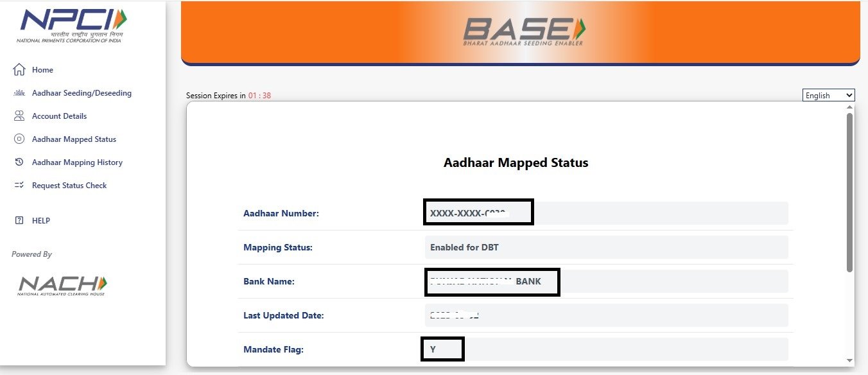Click the panel's vertical scrollbar thumb
868x375 pixels.
849,192
